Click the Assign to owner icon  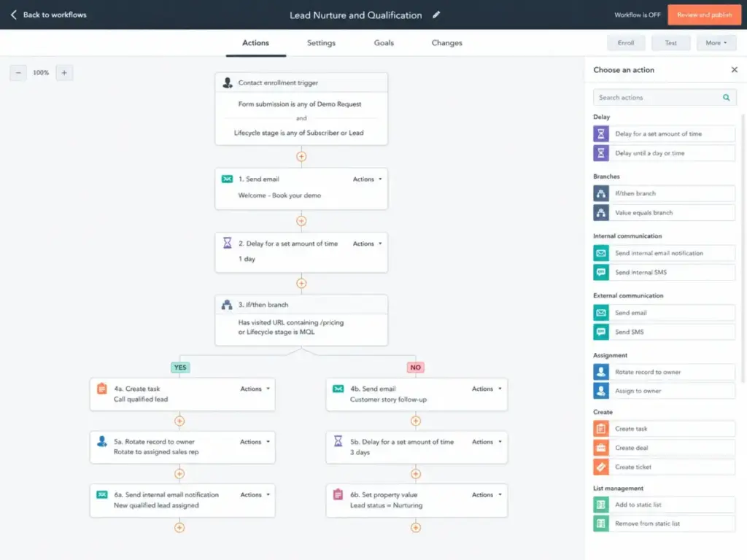(601, 391)
